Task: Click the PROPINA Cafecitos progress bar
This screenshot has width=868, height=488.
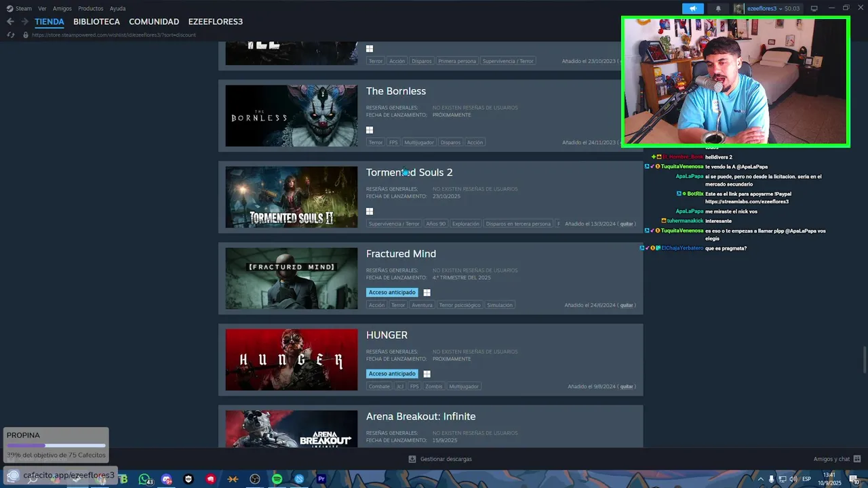Action: point(56,445)
